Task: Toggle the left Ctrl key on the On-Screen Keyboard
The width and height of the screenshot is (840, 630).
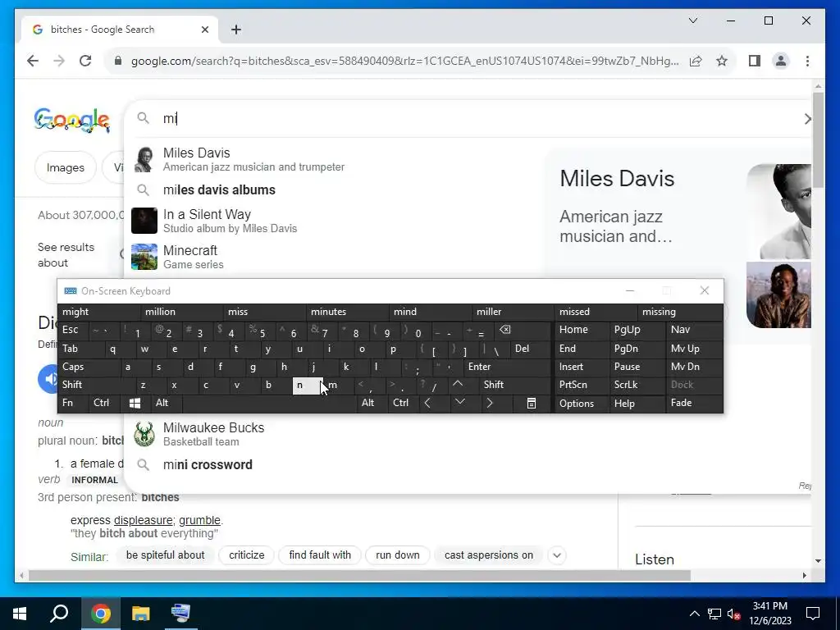Action: 104,403
